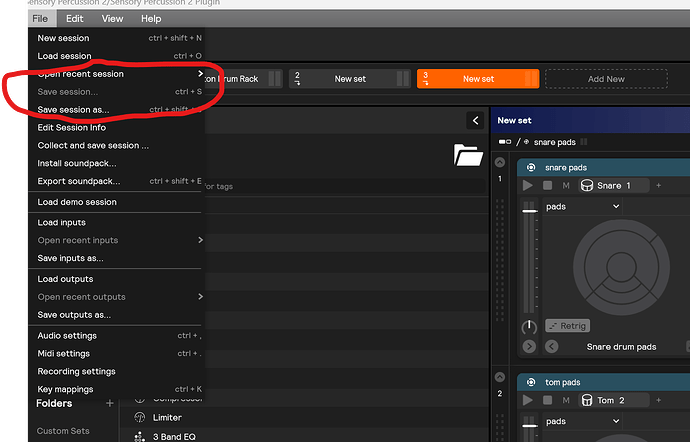Expand the Open recent session submenu
The height and width of the screenshot is (442, 690).
click(117, 74)
